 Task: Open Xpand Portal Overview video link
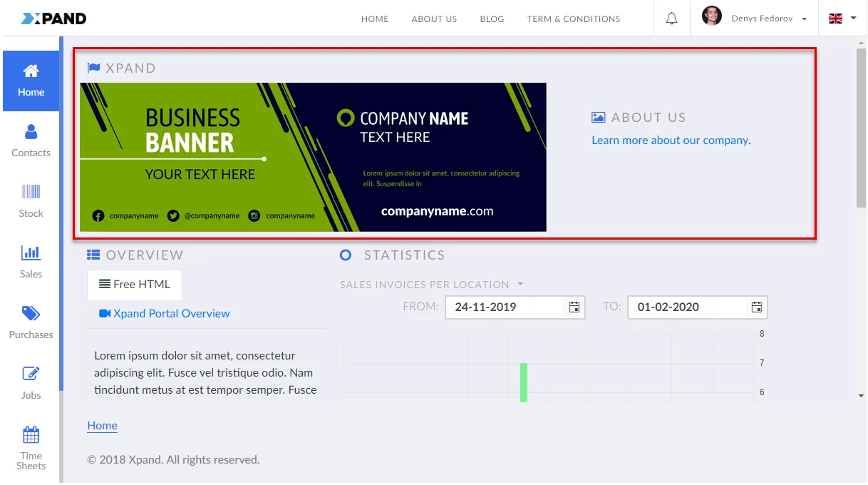coord(165,313)
